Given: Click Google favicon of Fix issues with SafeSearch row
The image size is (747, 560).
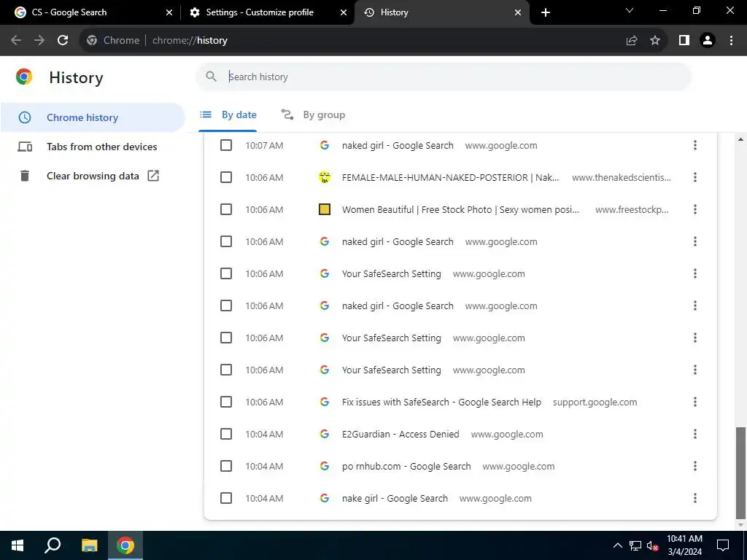Looking at the screenshot, I should pyautogui.click(x=325, y=402).
